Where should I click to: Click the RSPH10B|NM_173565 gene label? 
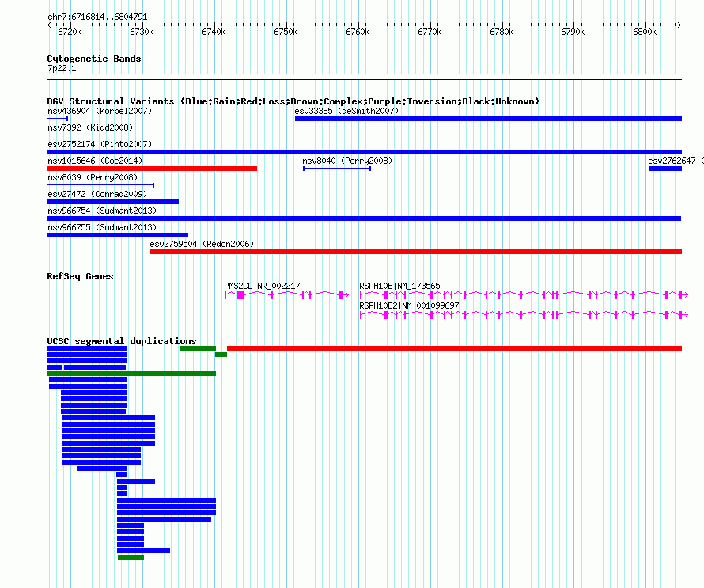(x=399, y=286)
